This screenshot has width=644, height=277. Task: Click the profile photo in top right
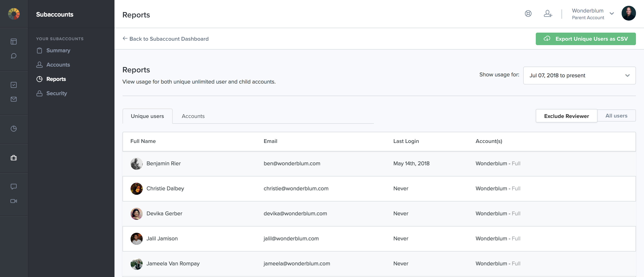point(629,13)
